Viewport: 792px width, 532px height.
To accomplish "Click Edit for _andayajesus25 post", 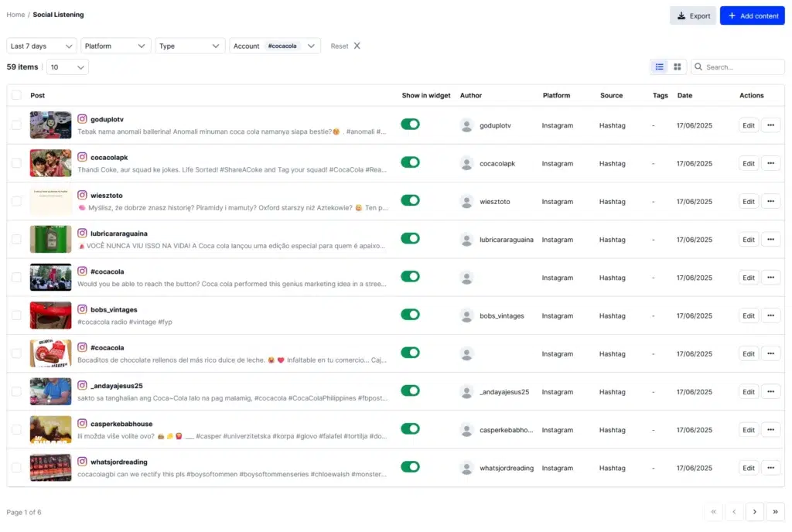I will click(748, 392).
